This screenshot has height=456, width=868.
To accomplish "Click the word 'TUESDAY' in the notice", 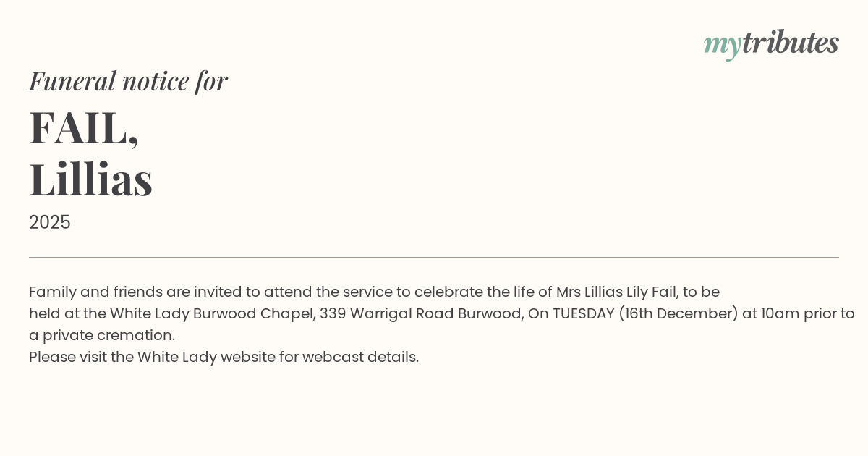I will click(x=583, y=313).
